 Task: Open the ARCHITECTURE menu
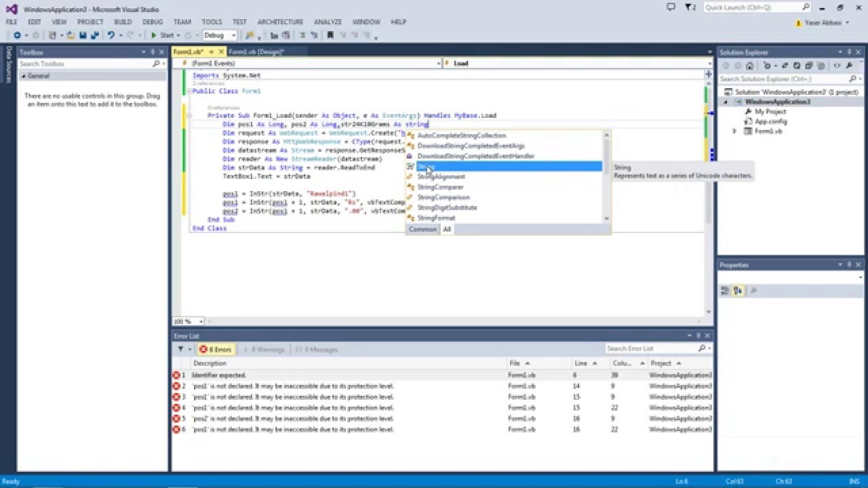click(x=280, y=22)
